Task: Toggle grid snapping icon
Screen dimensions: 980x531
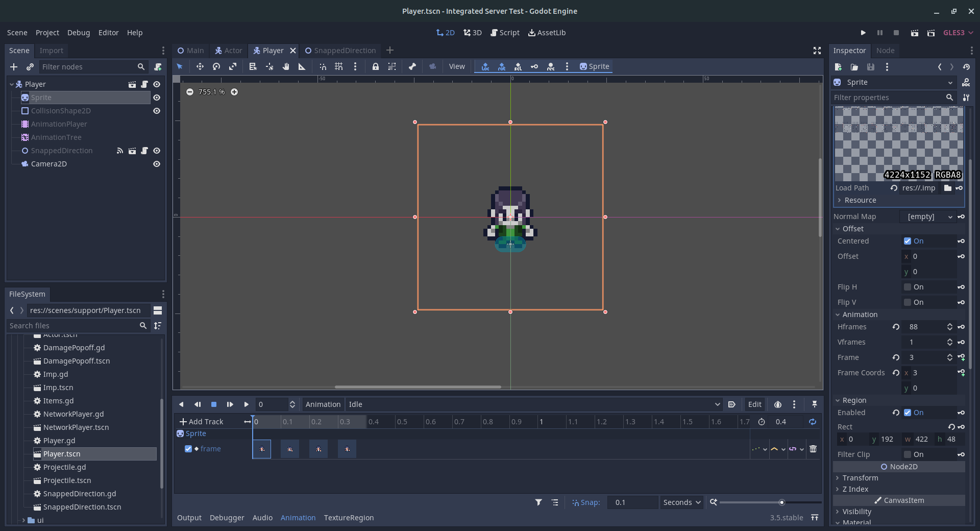Action: point(339,66)
